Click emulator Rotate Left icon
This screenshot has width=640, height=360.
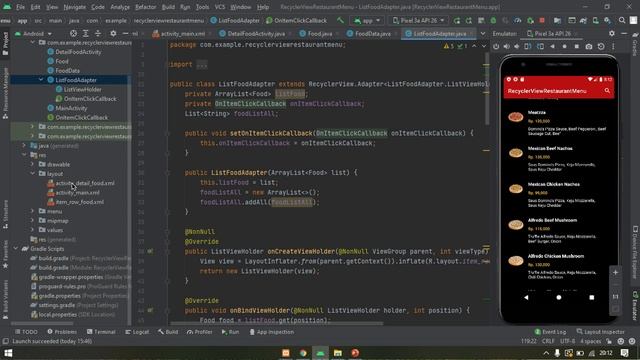tap(528, 47)
